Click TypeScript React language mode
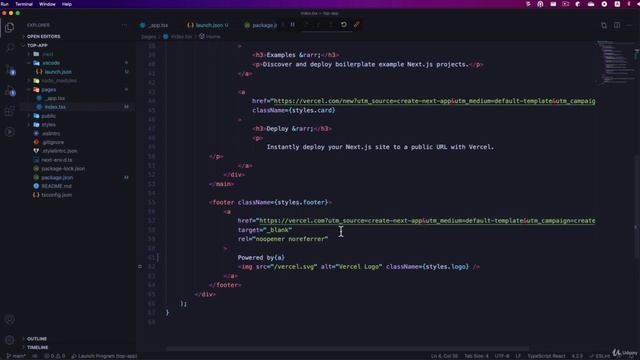 [x=546, y=356]
